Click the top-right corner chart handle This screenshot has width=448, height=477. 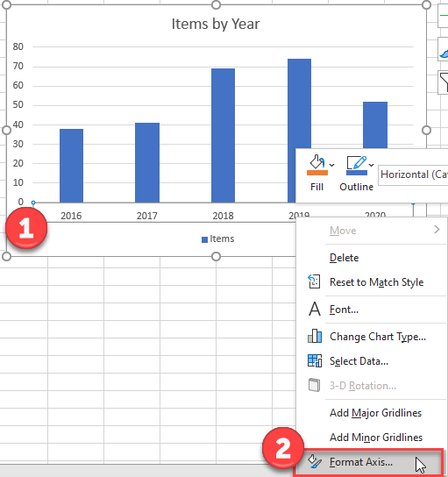(x=426, y=4)
